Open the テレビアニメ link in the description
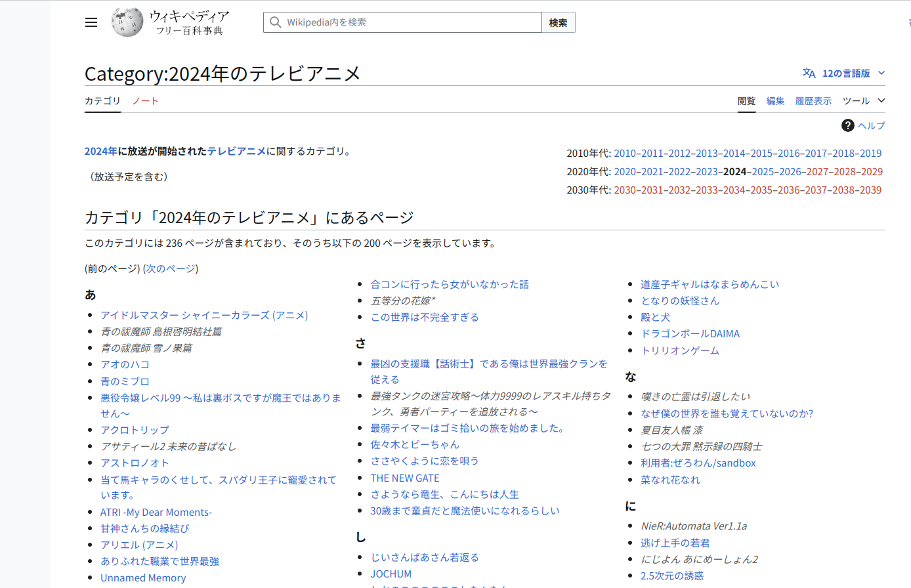This screenshot has height=588, width=911. (x=237, y=151)
